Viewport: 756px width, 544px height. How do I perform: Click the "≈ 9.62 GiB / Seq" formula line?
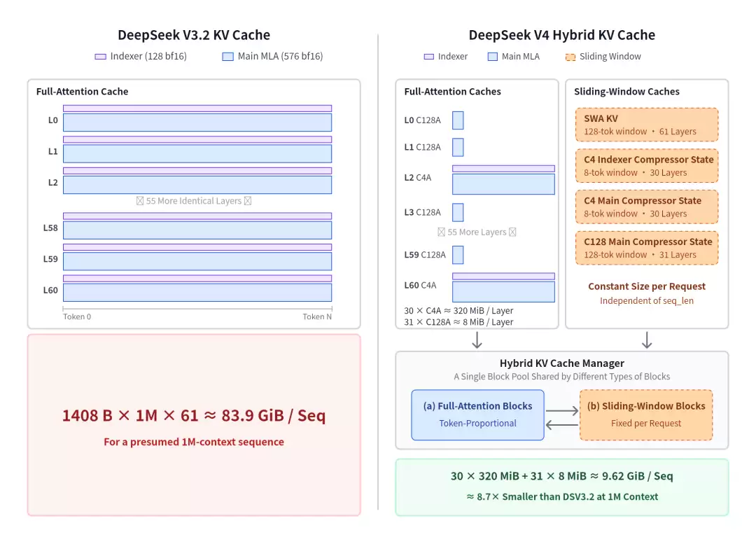tap(561, 476)
